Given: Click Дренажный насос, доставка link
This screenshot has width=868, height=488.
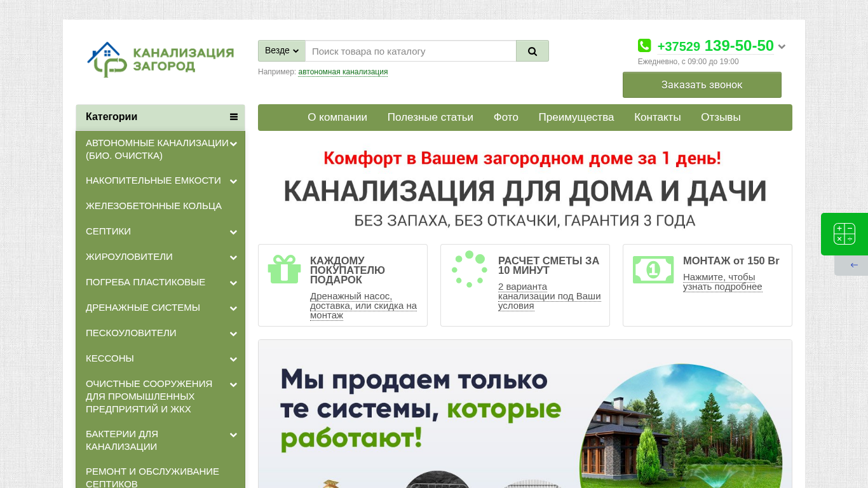Looking at the screenshot, I should pyautogui.click(x=363, y=306).
